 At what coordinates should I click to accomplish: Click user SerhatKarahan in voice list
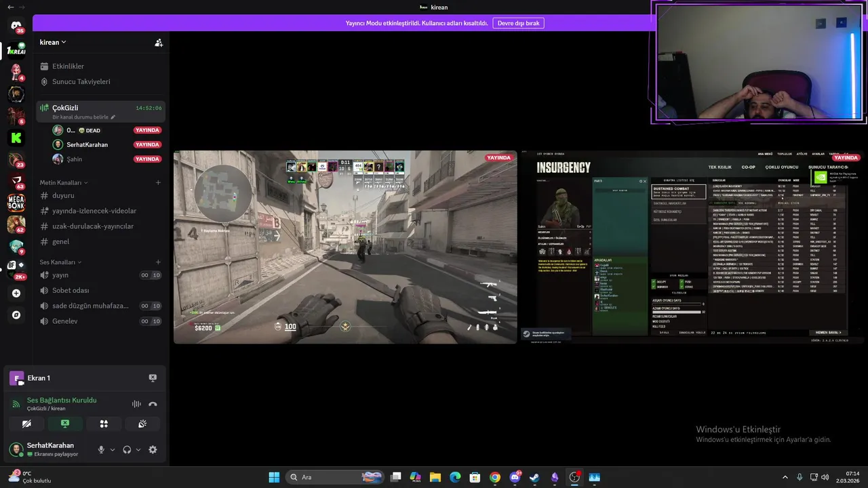point(107,144)
